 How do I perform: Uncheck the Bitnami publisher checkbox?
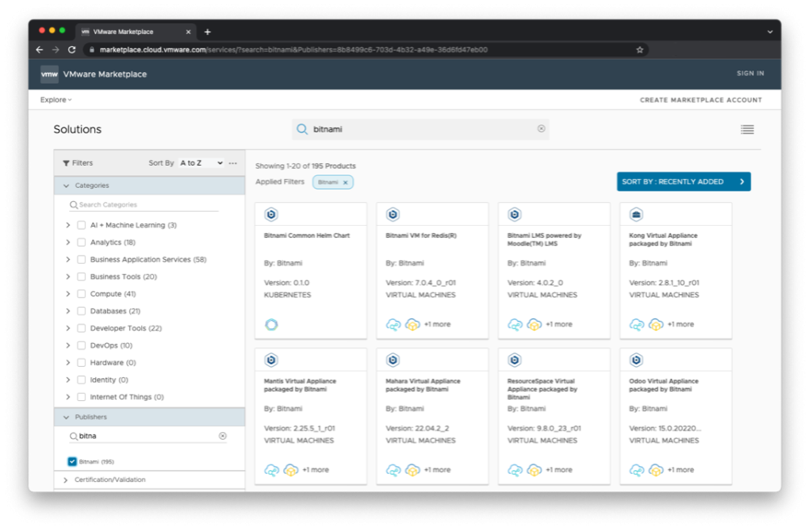[72, 461]
